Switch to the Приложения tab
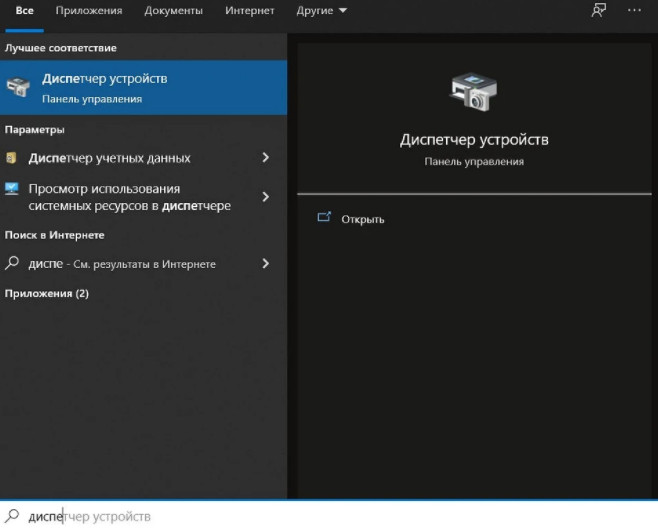 click(89, 11)
